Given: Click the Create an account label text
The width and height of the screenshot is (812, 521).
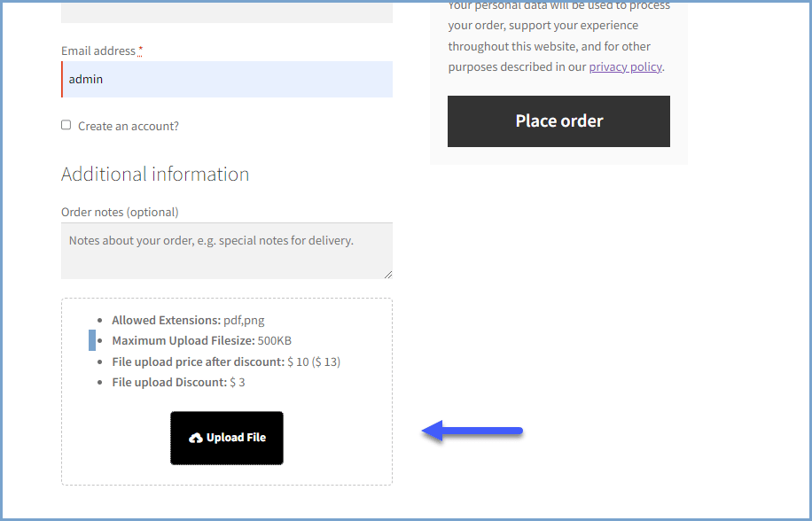Looking at the screenshot, I should click(127, 126).
